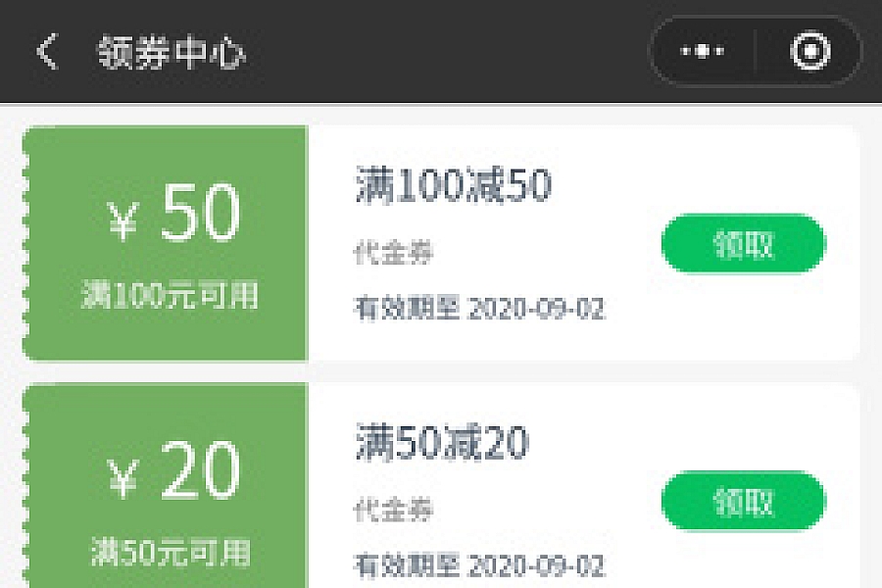Close the mini program via circle icon
The width and height of the screenshot is (882, 588).
(x=810, y=51)
